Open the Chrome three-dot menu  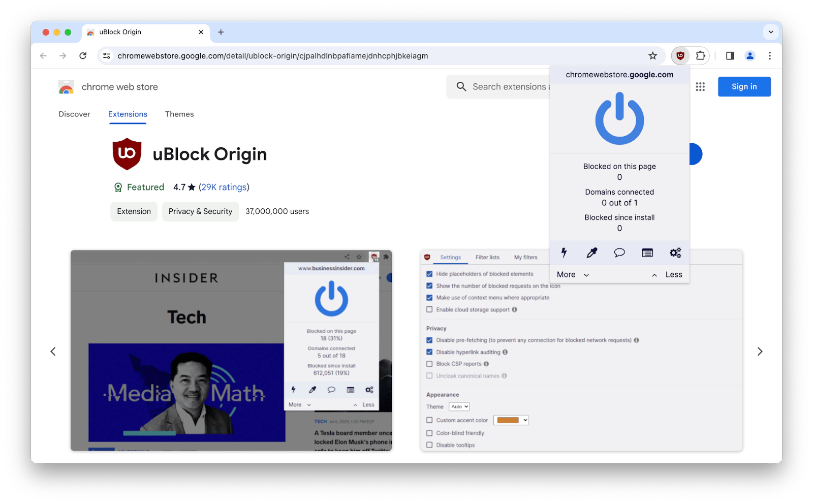(770, 56)
